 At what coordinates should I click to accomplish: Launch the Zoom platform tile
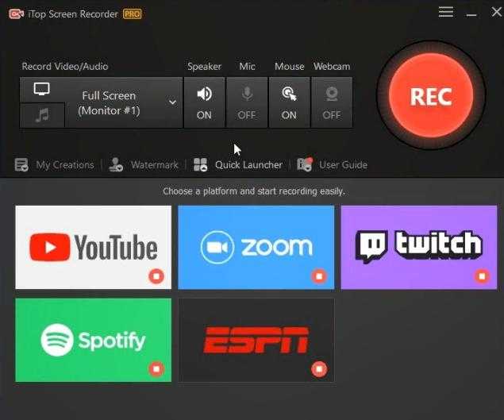[x=256, y=247]
